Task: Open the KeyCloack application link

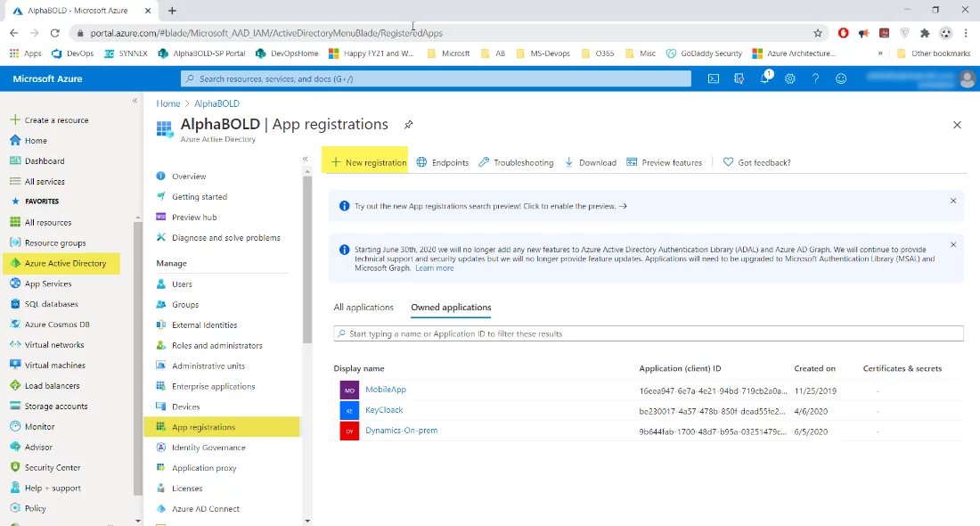Action: [x=384, y=410]
